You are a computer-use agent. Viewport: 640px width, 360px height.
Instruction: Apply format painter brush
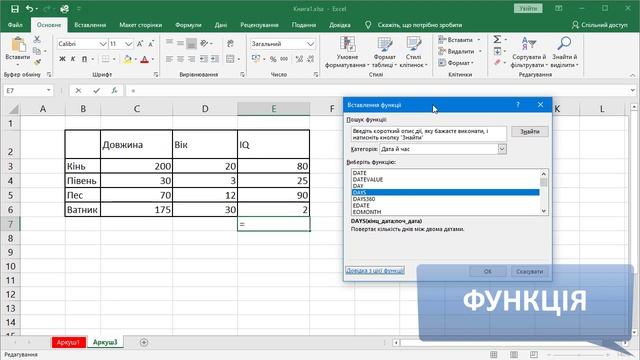click(x=37, y=62)
